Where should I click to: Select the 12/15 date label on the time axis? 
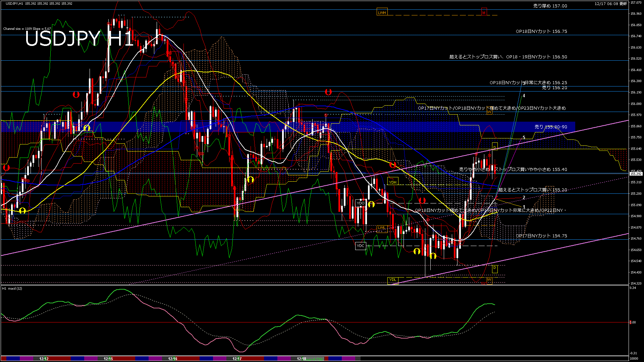(108, 359)
